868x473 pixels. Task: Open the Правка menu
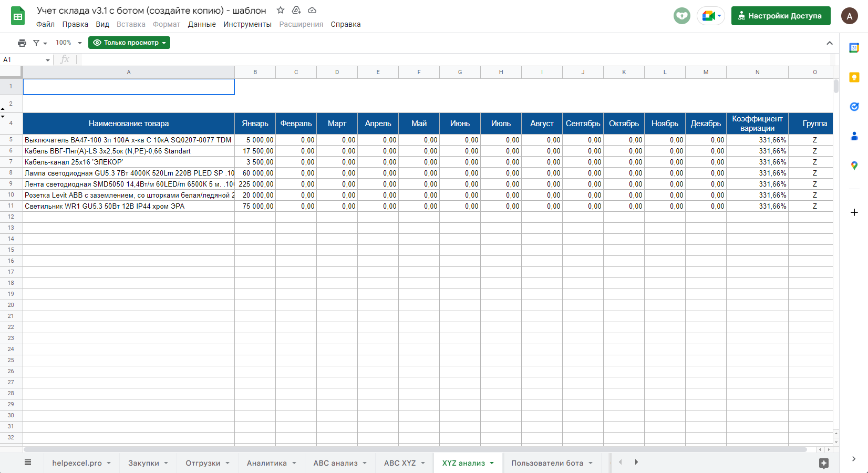click(x=75, y=24)
